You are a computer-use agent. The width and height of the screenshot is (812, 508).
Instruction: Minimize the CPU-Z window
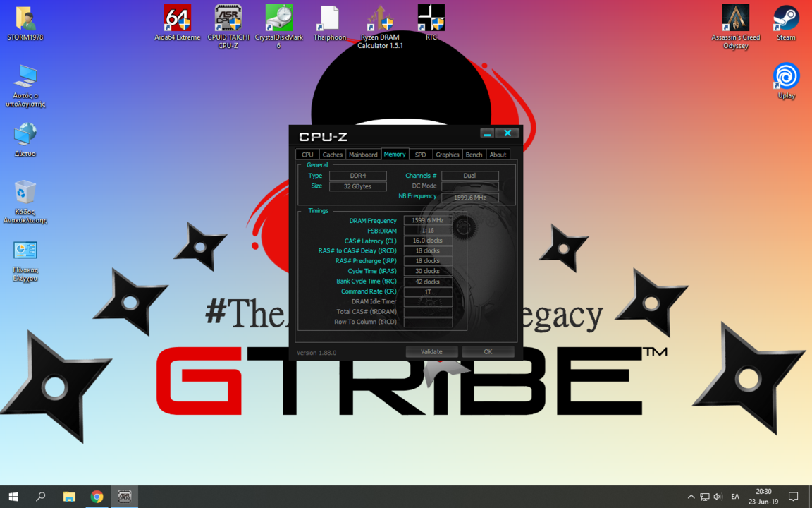click(x=487, y=133)
